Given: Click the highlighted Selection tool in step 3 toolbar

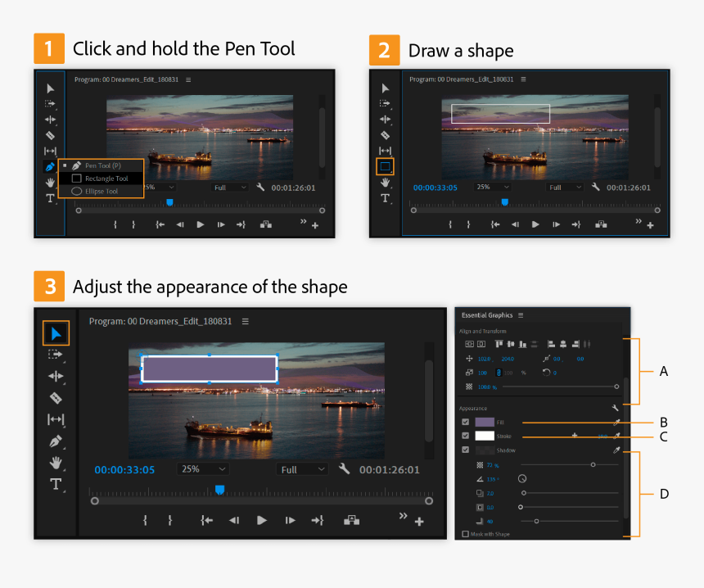Looking at the screenshot, I should tap(56, 333).
